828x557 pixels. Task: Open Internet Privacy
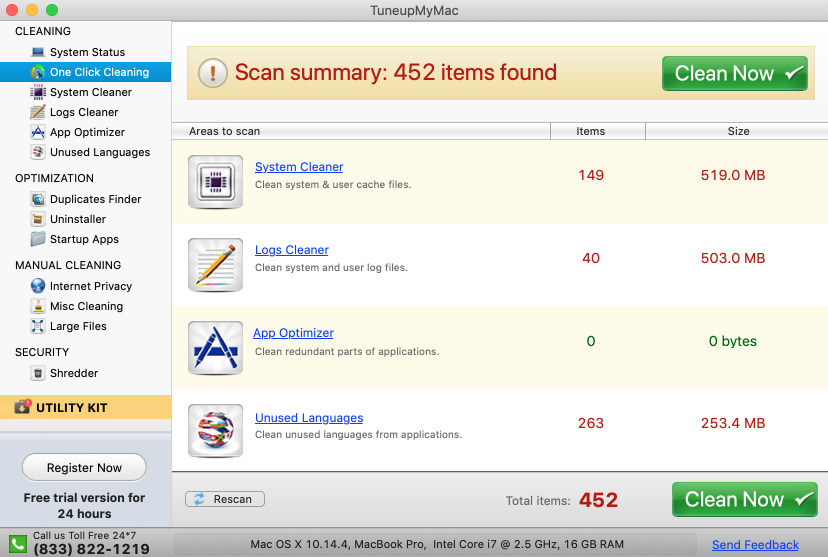pyautogui.click(x=86, y=286)
